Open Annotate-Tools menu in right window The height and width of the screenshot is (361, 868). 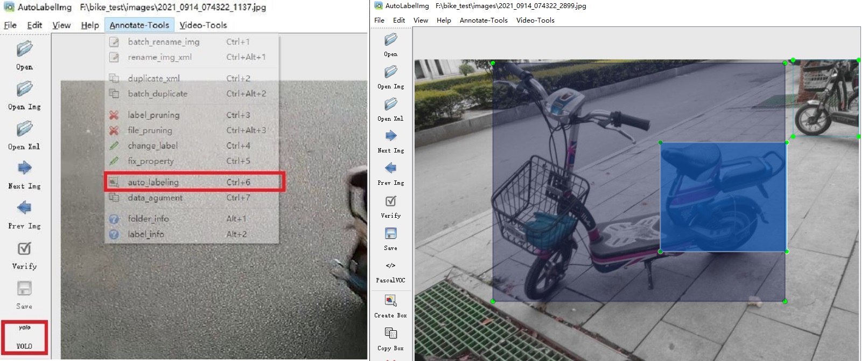point(484,20)
